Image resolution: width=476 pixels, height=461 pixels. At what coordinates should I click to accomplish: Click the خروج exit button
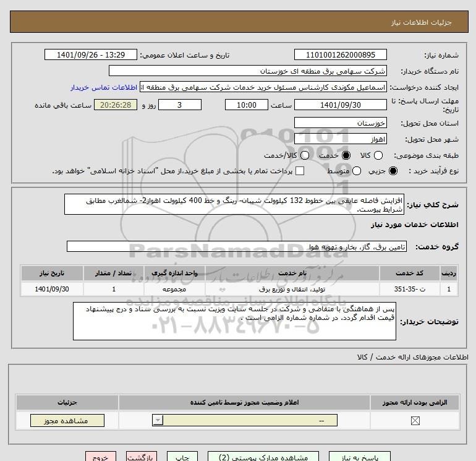(x=101, y=457)
